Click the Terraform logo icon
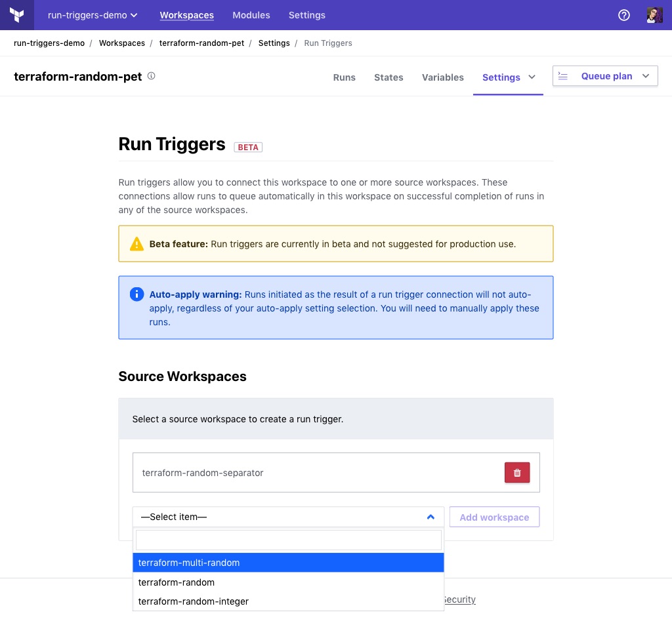Screen dimensions: 672x623 coord(16,15)
